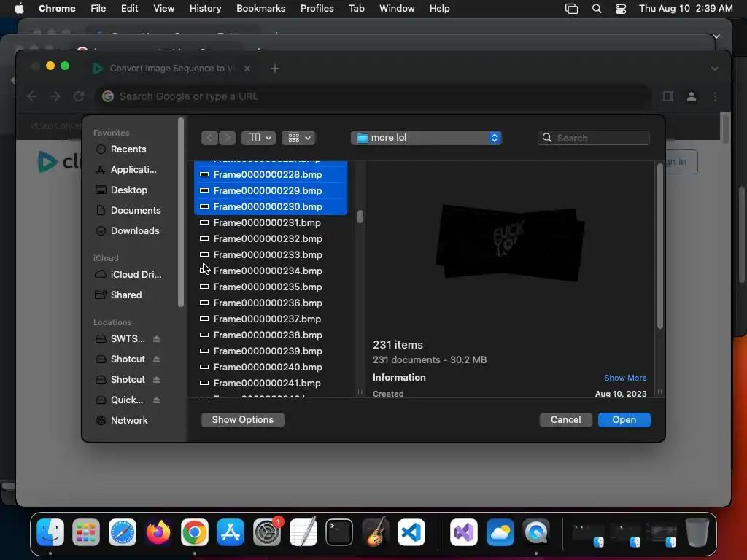Go back in the file dialog
The height and width of the screenshot is (560, 747).
tap(209, 138)
